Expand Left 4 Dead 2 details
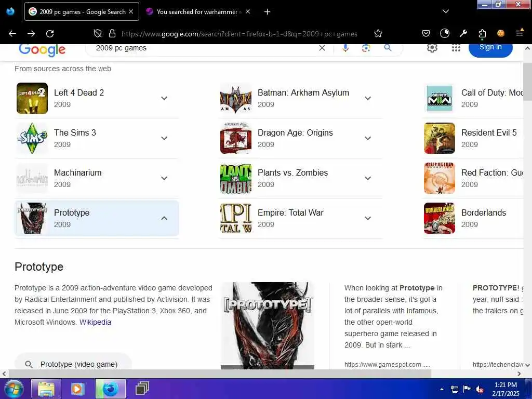532x399 pixels. click(164, 98)
